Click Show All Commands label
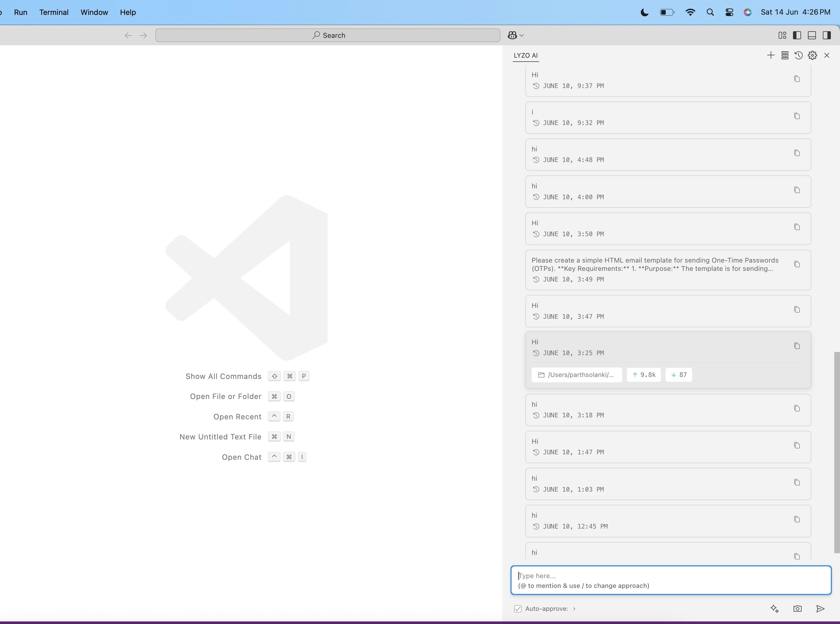Image resolution: width=840 pixels, height=624 pixels. [223, 376]
